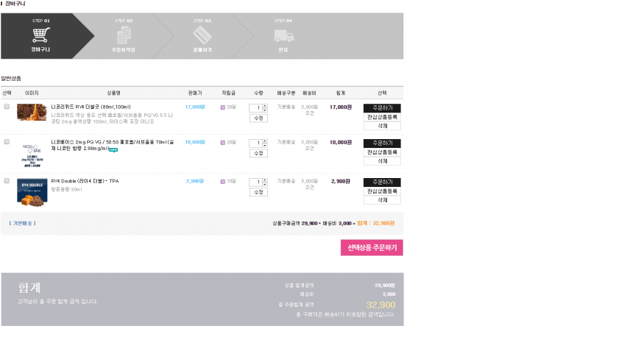
Task: Add 니코베이스 2mg to wishlist via 관심상품등록
Action: tap(382, 152)
